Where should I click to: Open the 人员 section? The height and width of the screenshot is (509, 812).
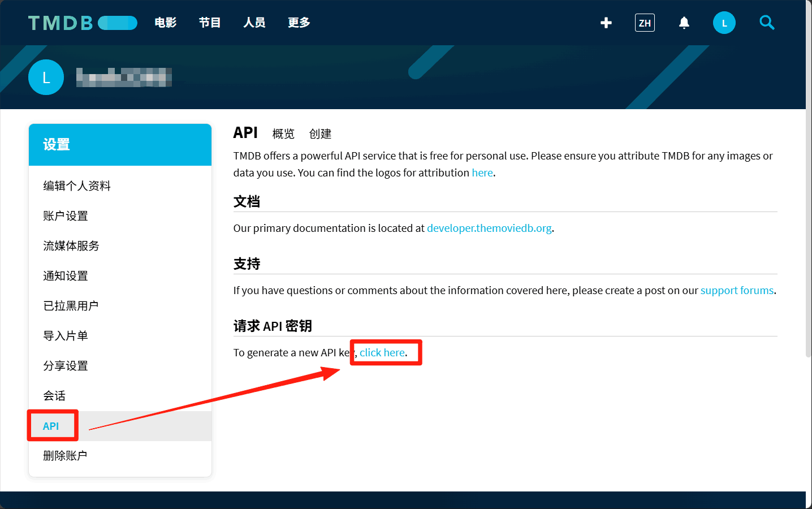click(254, 23)
